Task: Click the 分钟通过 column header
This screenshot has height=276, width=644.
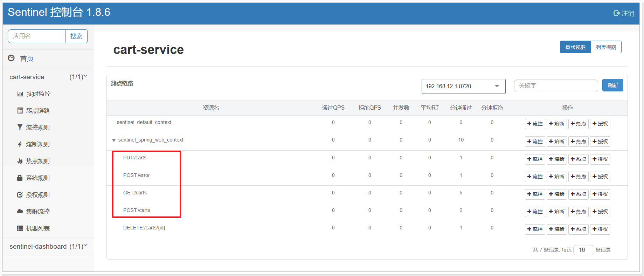Action: [x=461, y=108]
